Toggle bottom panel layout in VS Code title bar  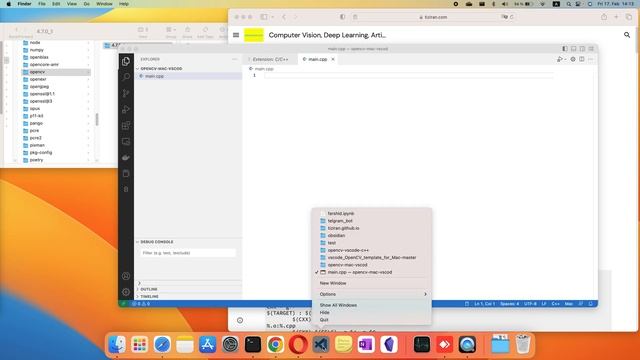pyautogui.click(x=573, y=49)
